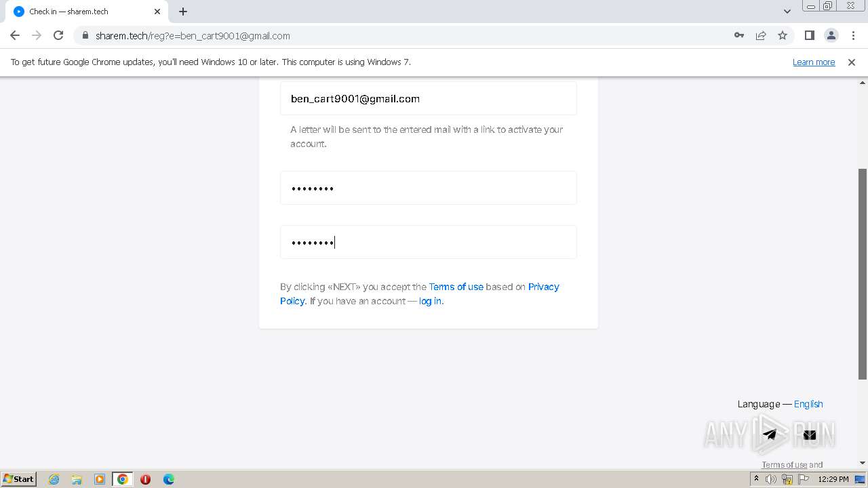This screenshot has width=868, height=488.
Task: Follow the log in link
Action: pos(431,301)
